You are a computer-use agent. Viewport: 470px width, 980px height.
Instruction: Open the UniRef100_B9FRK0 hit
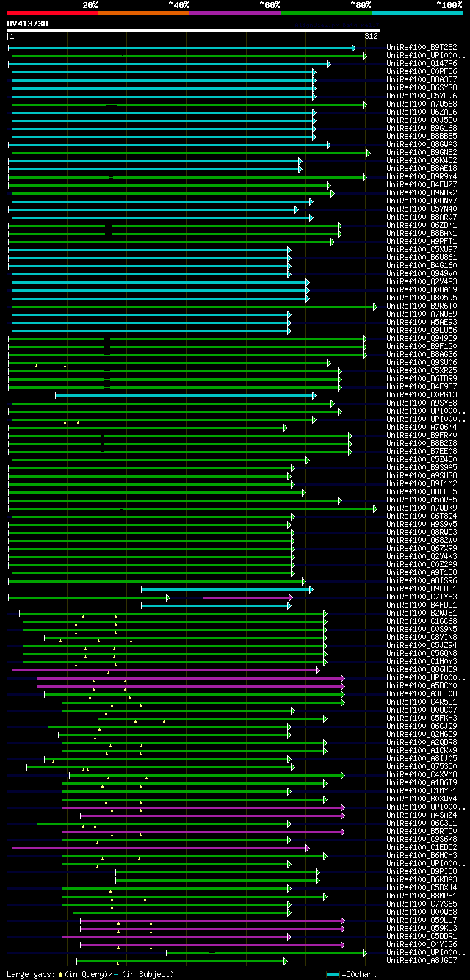pyautogui.click(x=422, y=436)
